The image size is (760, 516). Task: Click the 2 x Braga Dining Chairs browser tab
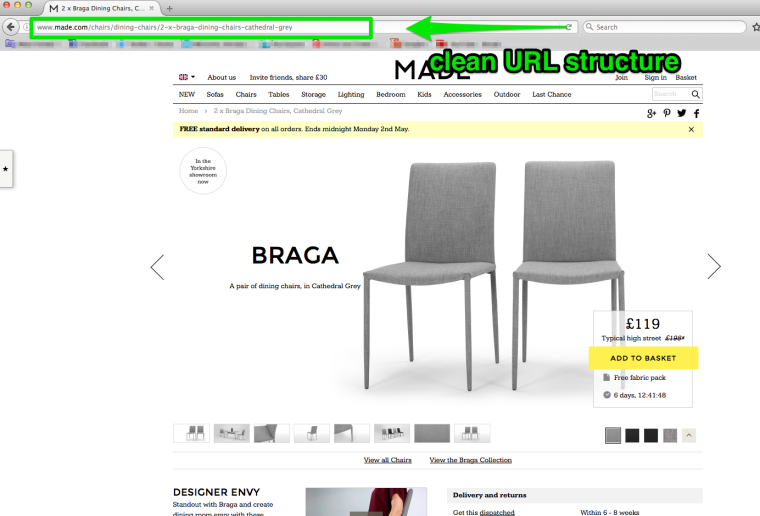click(102, 8)
